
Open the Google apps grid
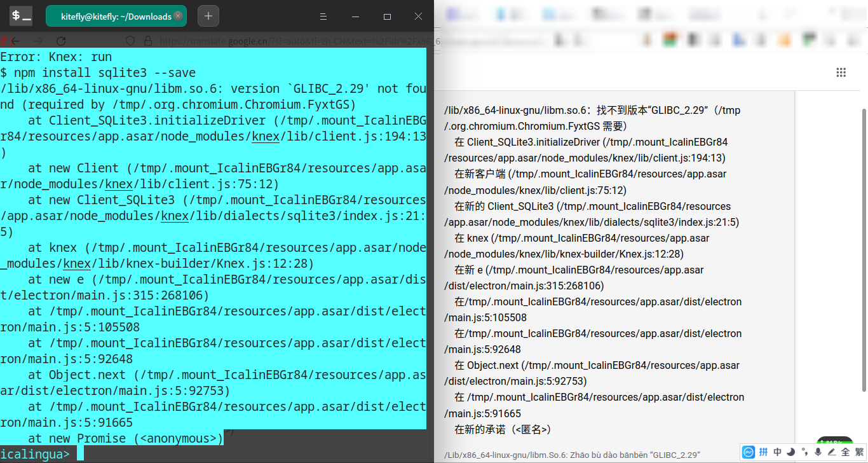pyautogui.click(x=841, y=73)
